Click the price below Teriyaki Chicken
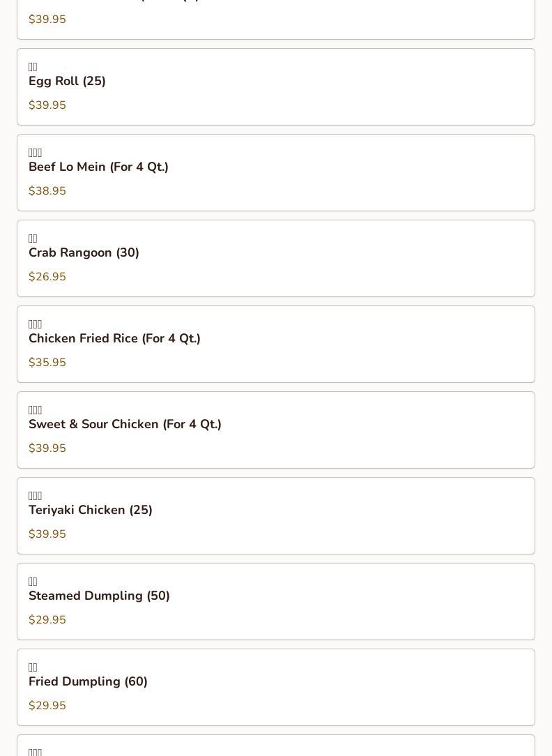Image resolution: width=552 pixels, height=756 pixels. [x=47, y=534]
